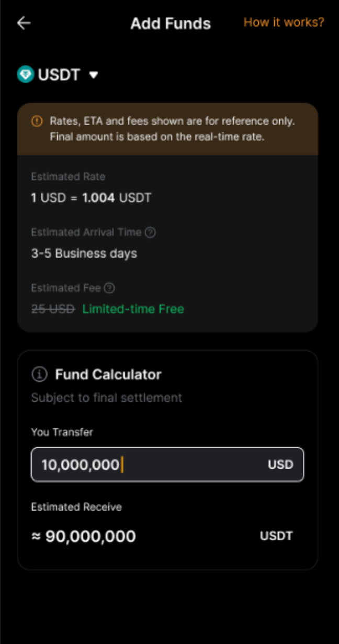Click the USDT unit beside Estimated Receive
The image size is (339, 644).
(276, 536)
